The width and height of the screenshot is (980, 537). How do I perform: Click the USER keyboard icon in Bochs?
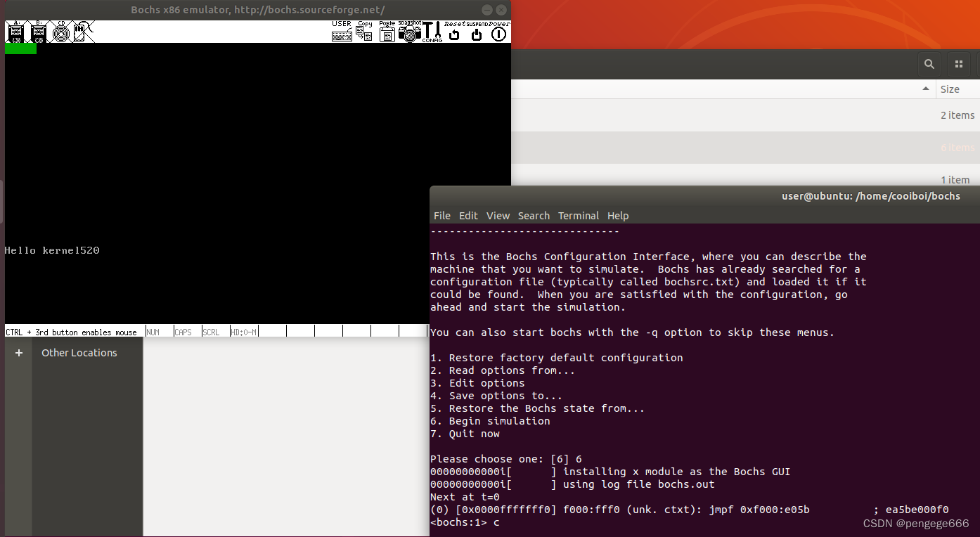[342, 32]
